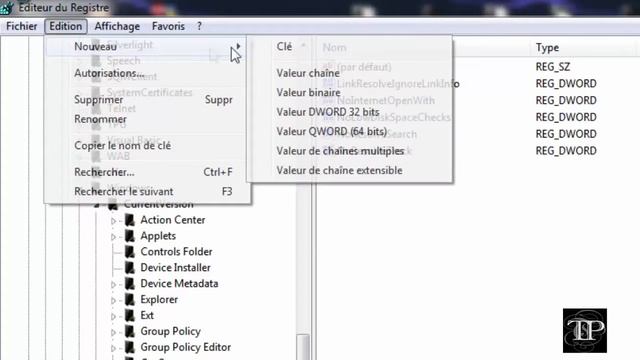
Task: Open the Favoris menu
Action: pos(168,27)
